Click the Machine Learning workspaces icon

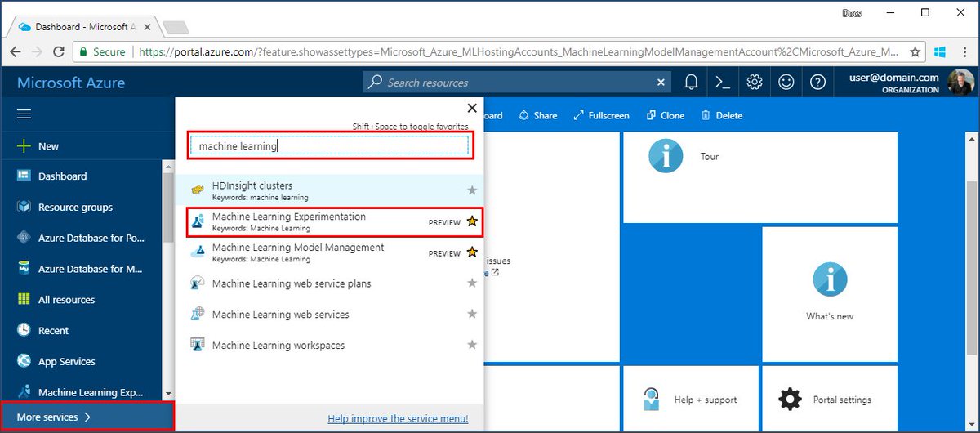pos(198,346)
